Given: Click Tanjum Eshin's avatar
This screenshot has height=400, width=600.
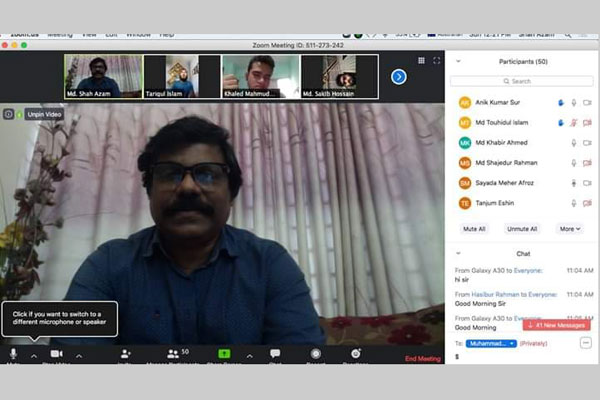Looking at the screenshot, I should (465, 203).
